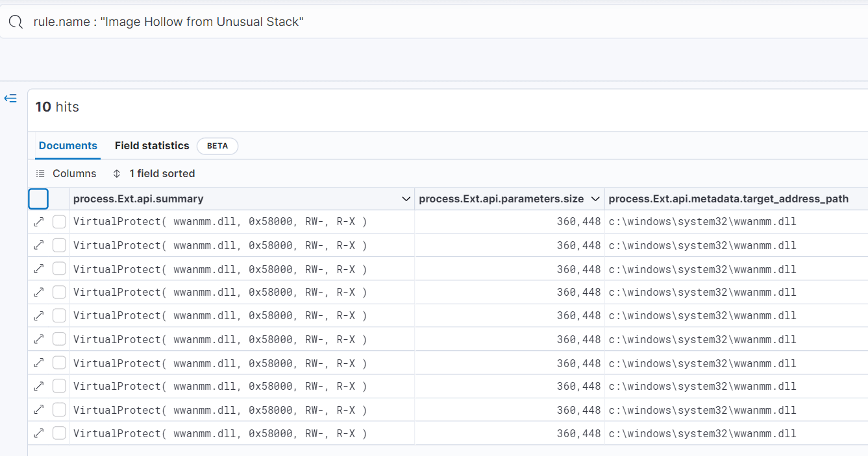The image size is (868, 456).
Task: Tick the checkbox on the ninth row
Action: click(59, 410)
